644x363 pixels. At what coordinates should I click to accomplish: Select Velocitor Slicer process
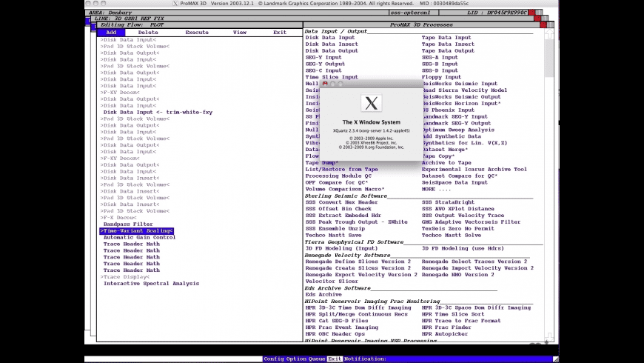point(332,282)
